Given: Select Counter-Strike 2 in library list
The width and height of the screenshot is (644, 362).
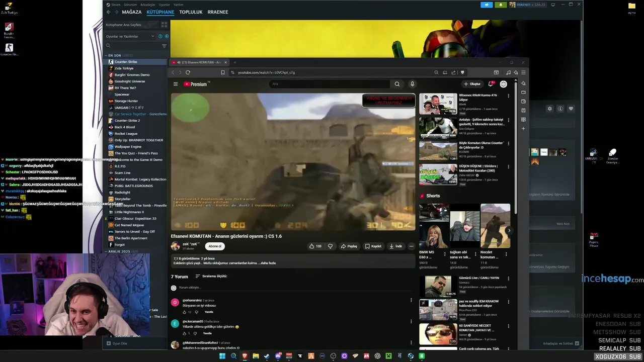Looking at the screenshot, I should tap(127, 121).
